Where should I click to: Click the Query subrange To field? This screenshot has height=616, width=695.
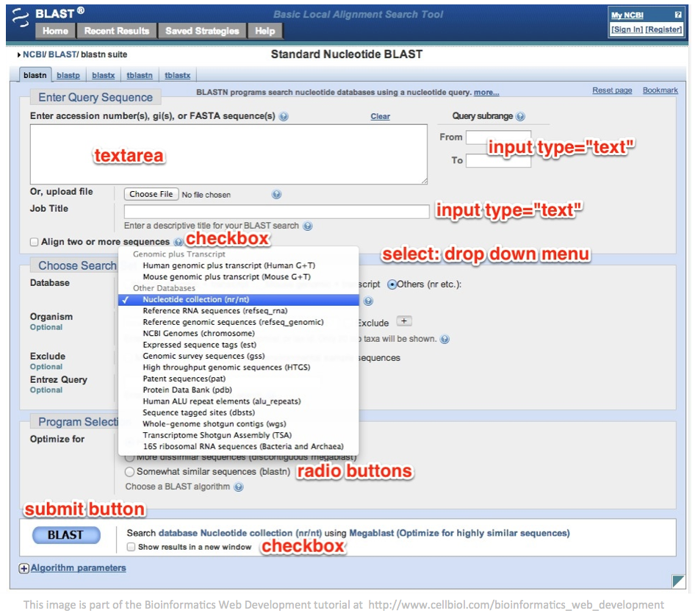(498, 160)
